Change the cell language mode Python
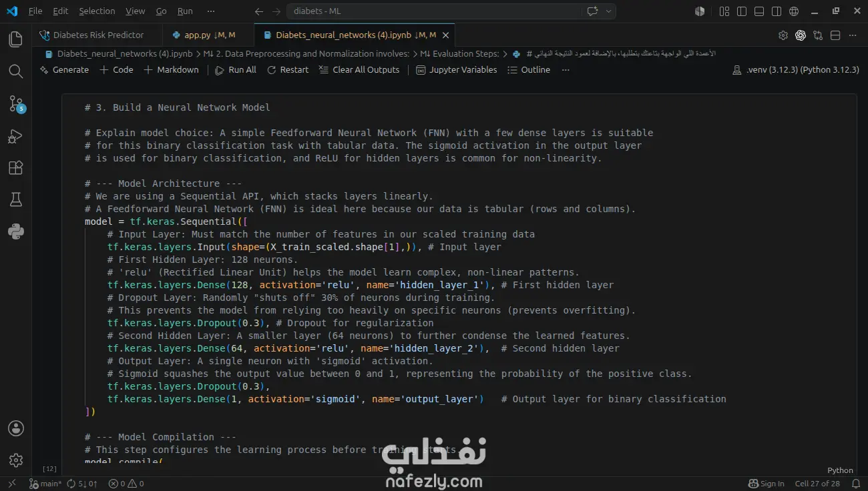This screenshot has height=491, width=868. 840,470
